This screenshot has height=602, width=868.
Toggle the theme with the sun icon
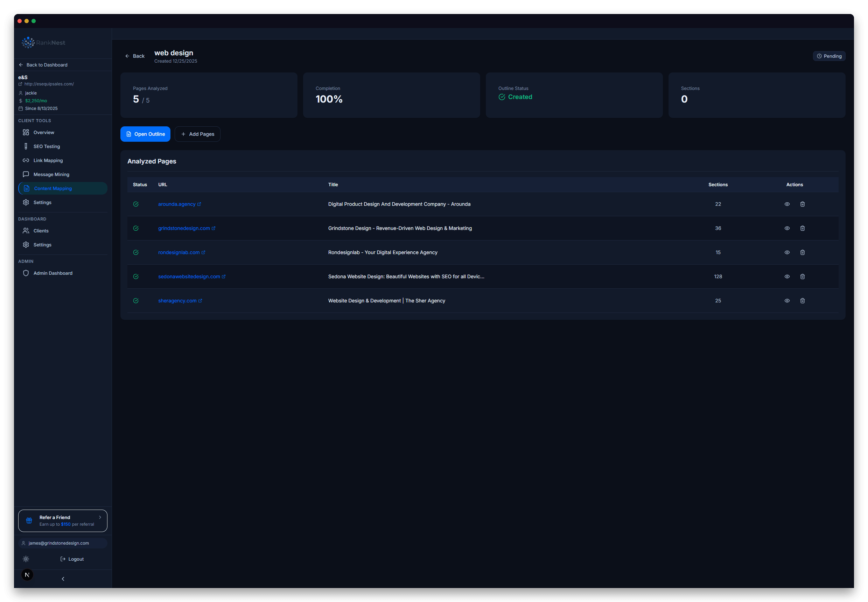click(26, 559)
